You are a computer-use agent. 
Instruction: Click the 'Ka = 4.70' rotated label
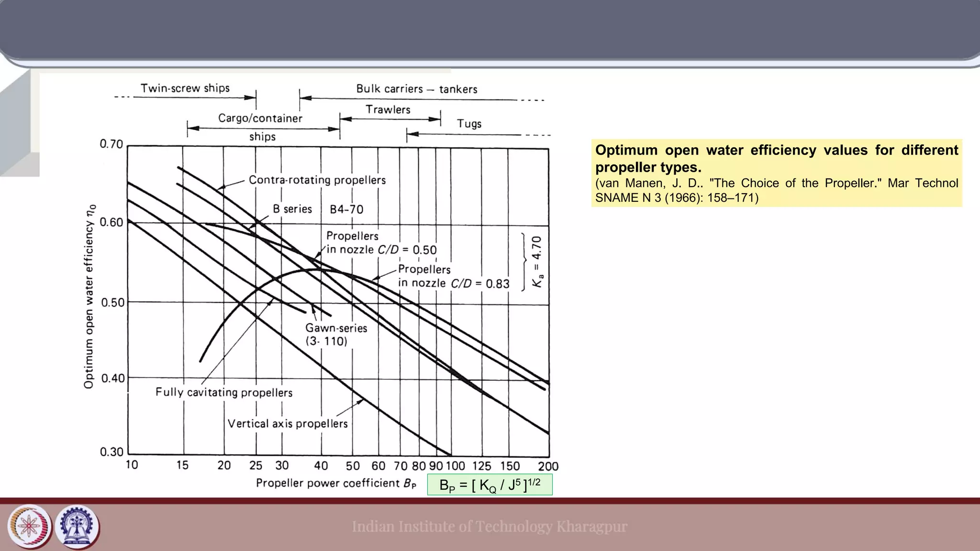coord(537,262)
